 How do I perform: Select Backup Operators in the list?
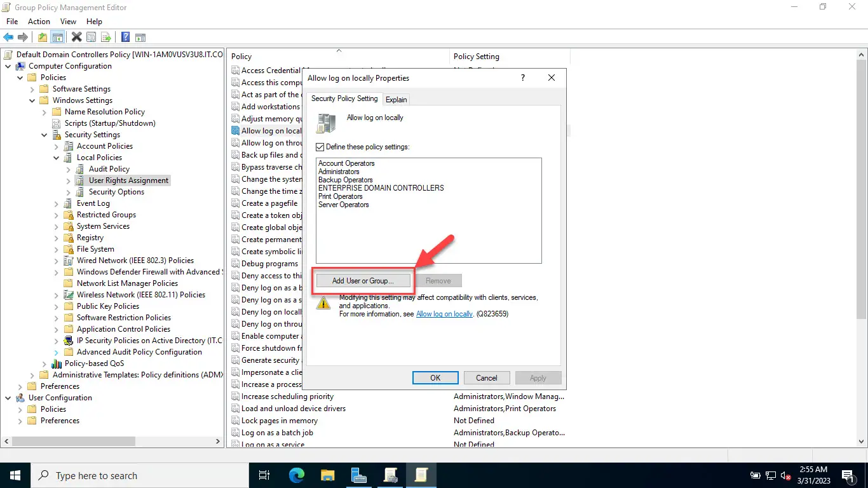point(346,180)
